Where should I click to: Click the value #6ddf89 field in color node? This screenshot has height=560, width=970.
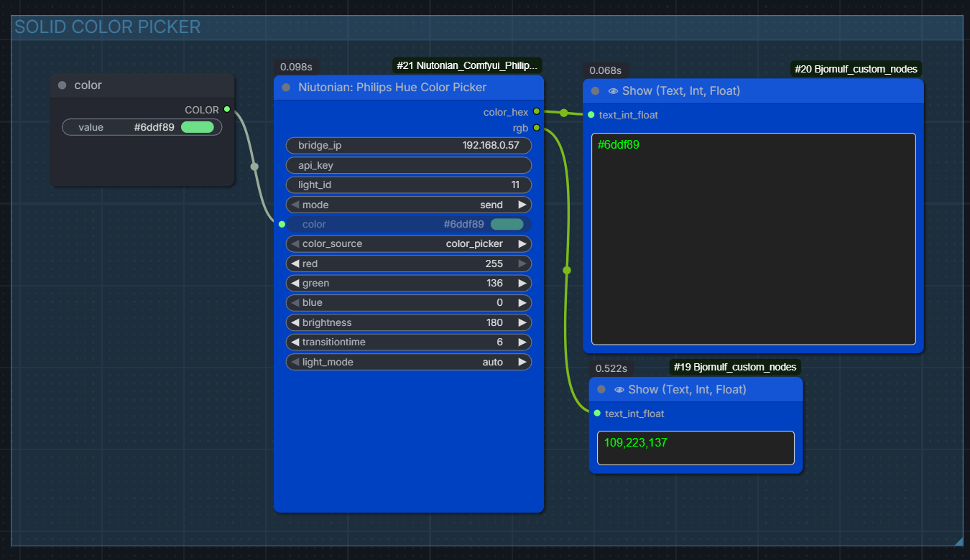point(142,127)
